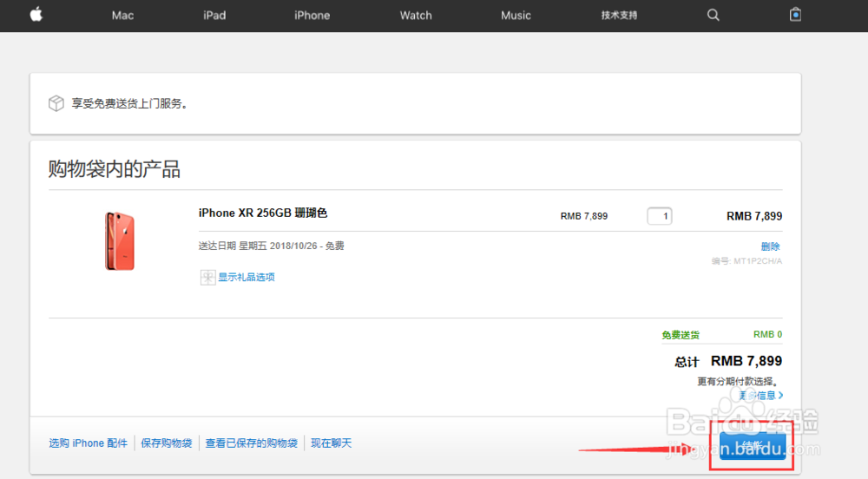868x479 pixels.
Task: Show gift options via 显示礼品选项
Action: [247, 277]
